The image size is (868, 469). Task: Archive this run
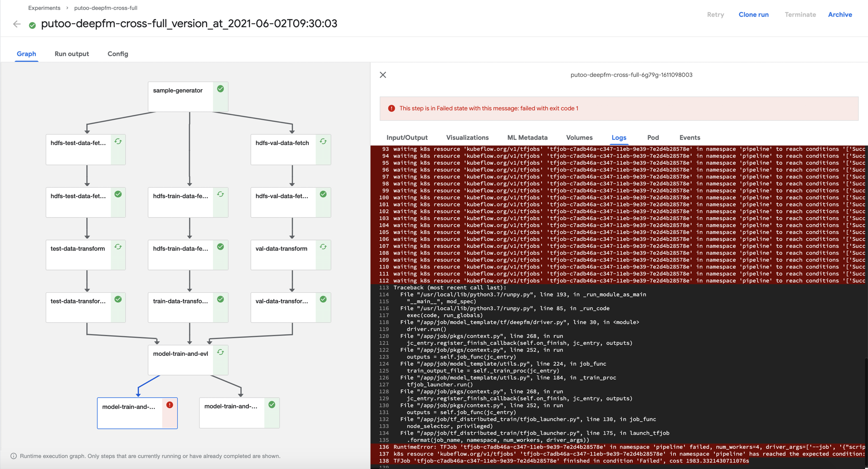coord(840,15)
